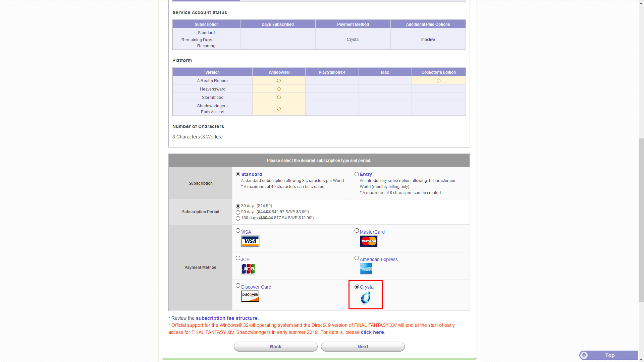This screenshot has width=644, height=362.
Task: Click the Discover Card text label
Action: [x=256, y=287]
